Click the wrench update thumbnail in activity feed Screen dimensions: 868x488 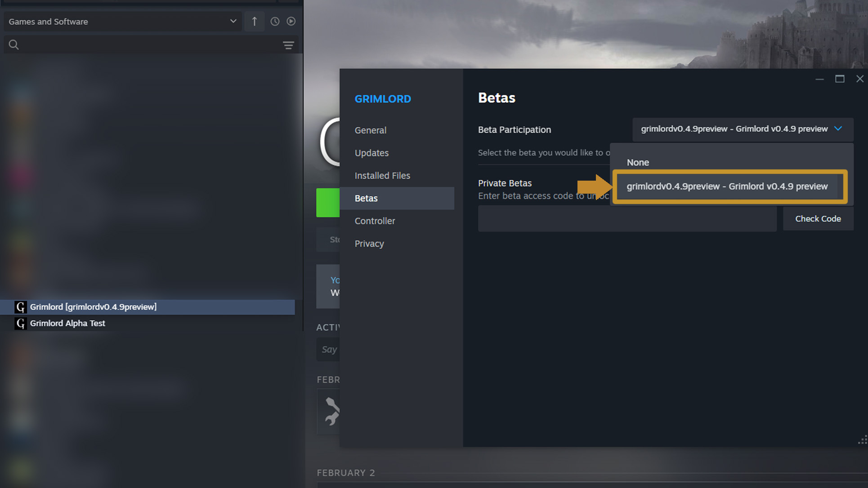(329, 412)
